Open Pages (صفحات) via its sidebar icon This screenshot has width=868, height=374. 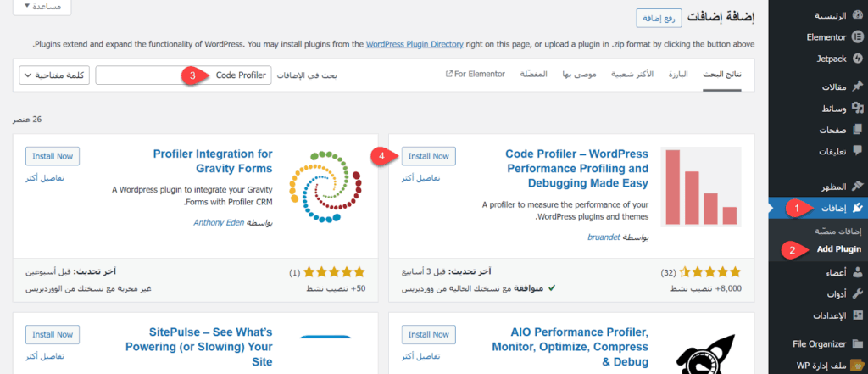[857, 131]
